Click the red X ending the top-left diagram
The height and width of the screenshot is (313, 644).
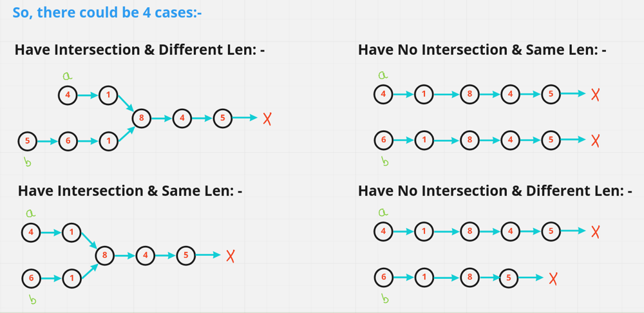[266, 119]
